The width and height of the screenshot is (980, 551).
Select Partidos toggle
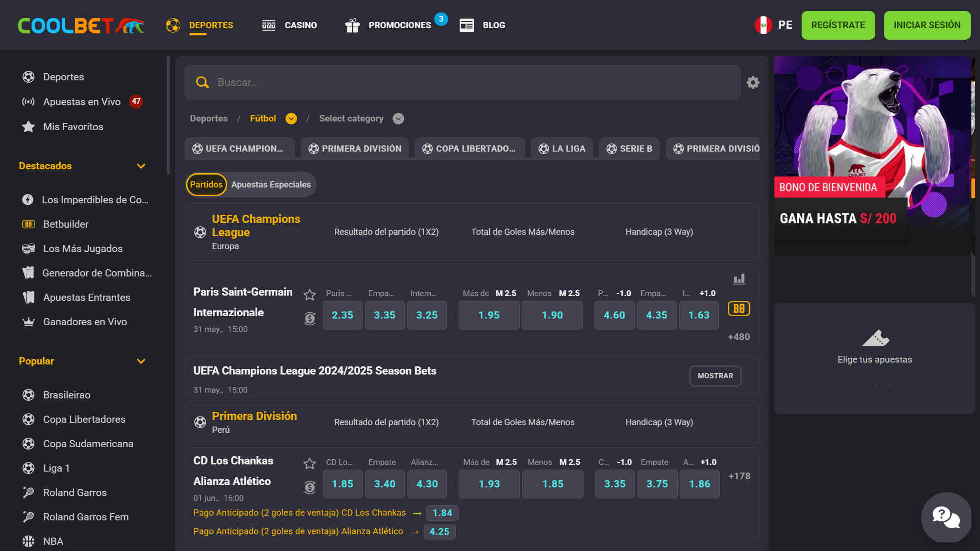click(x=206, y=185)
